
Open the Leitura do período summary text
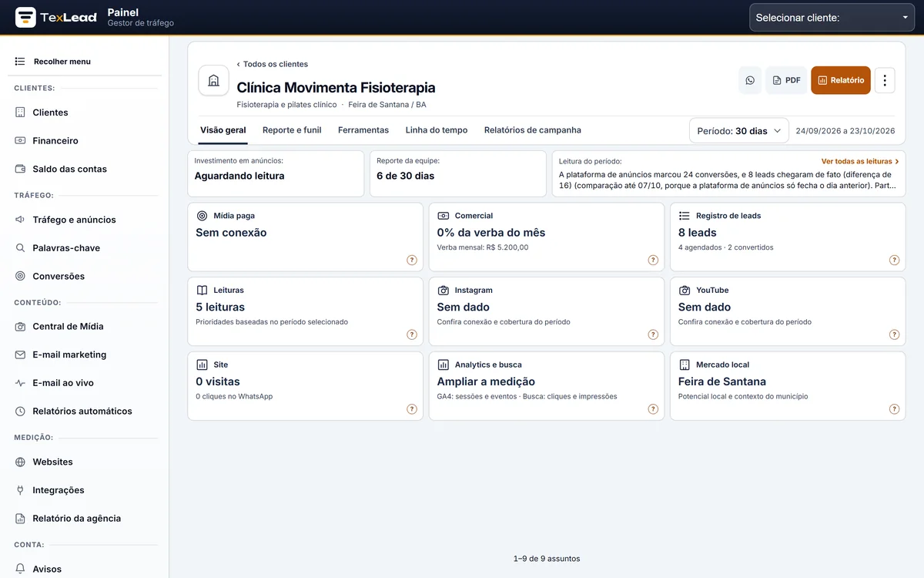coord(727,180)
